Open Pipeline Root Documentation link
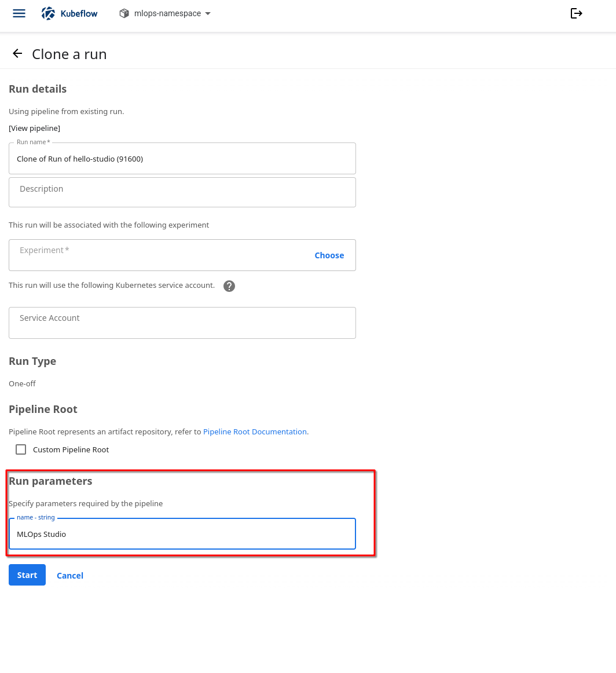This screenshot has width=616, height=673. 255,432
